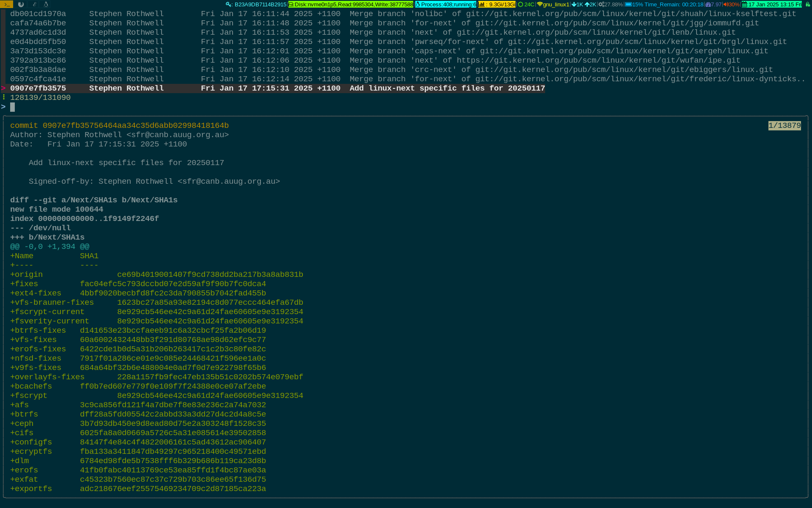
Task: Click the wifi signal icon
Action: tap(540, 4)
